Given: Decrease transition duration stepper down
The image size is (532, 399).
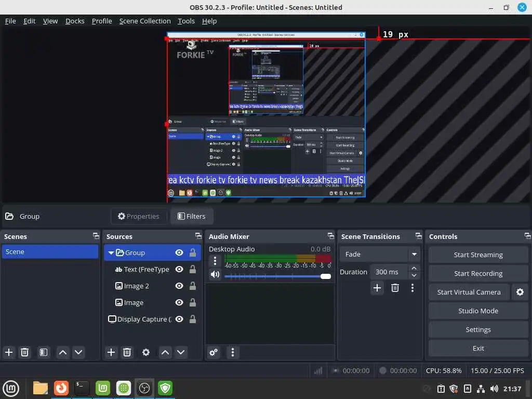Looking at the screenshot, I should [x=414, y=275].
